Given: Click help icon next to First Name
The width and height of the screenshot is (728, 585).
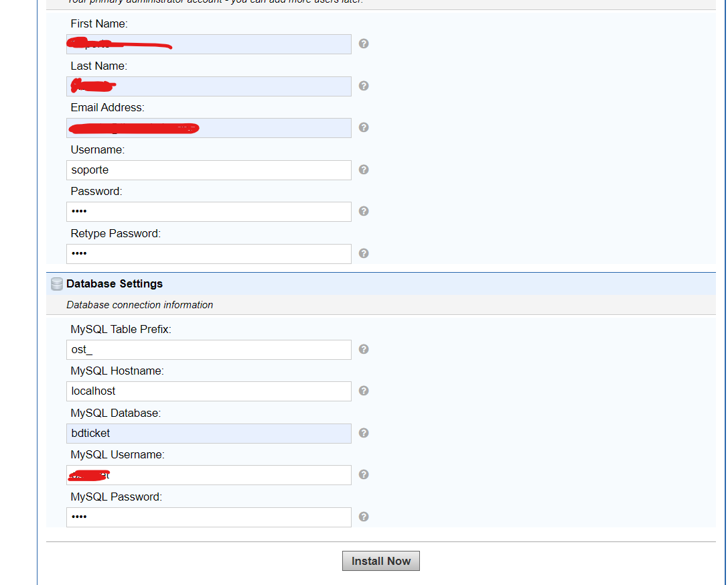Looking at the screenshot, I should coord(364,44).
